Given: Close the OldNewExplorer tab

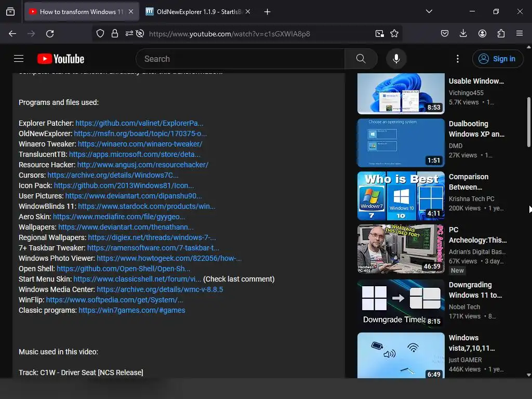Looking at the screenshot, I should pyautogui.click(x=248, y=11).
